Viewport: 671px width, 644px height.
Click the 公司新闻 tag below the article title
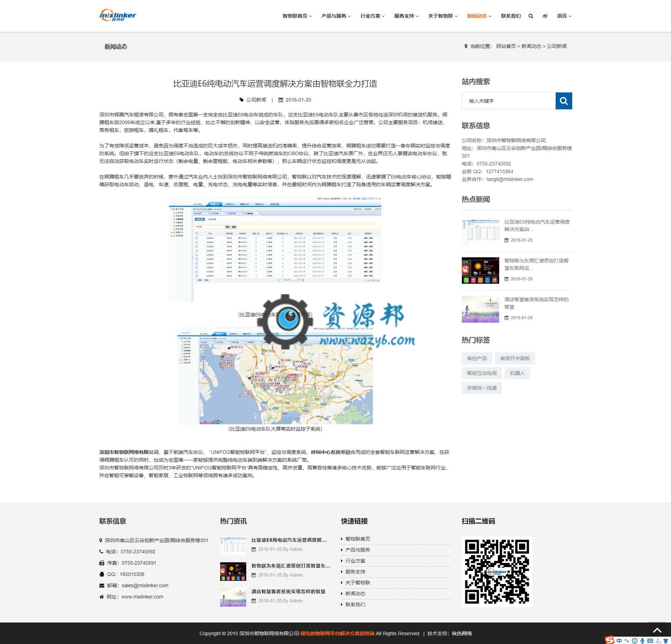[x=256, y=100]
